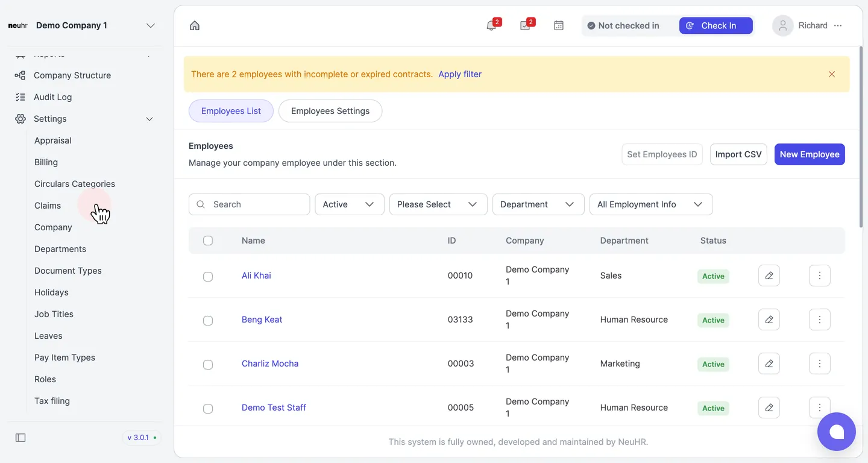Open the Active status filter dropdown

(350, 204)
